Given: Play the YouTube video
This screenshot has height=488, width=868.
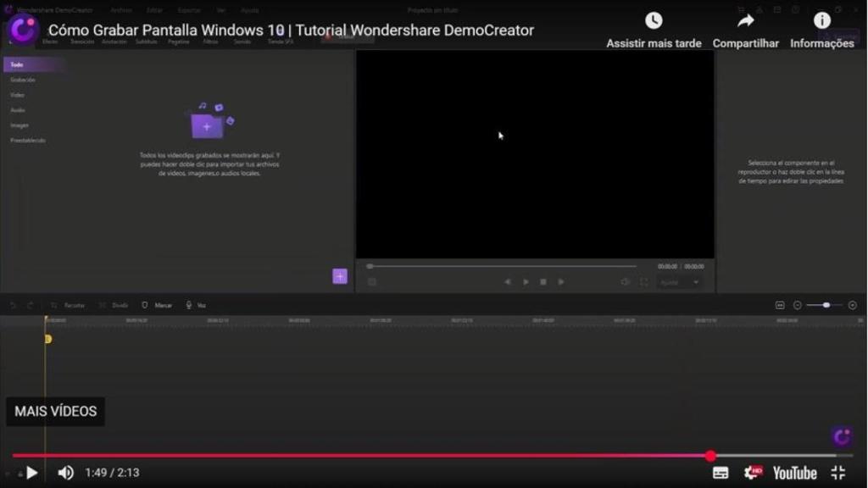Looking at the screenshot, I should coord(31,473).
